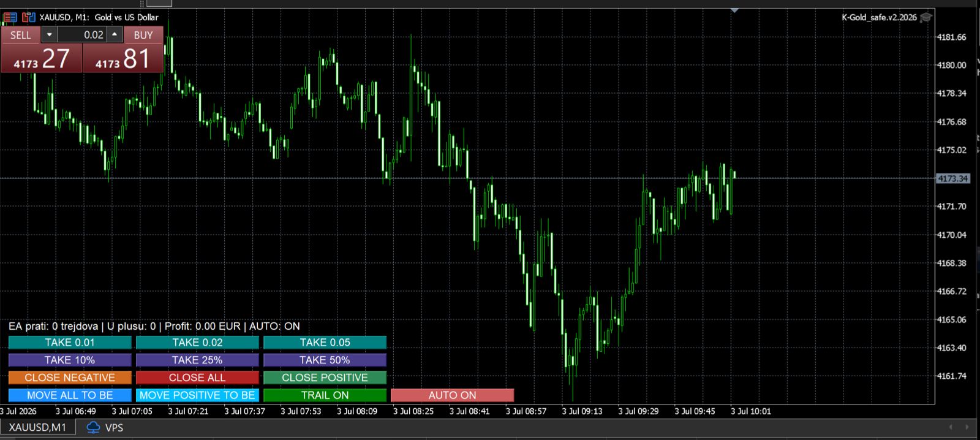Click CLOSE NEGATIVE button

coord(70,377)
